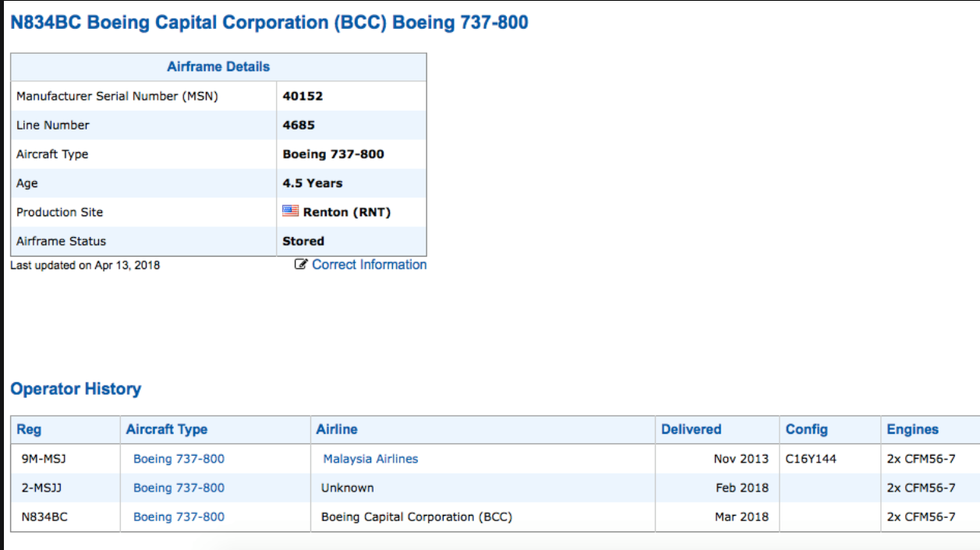This screenshot has width=980, height=550.
Task: Click the Operator History heading
Action: coord(76,389)
